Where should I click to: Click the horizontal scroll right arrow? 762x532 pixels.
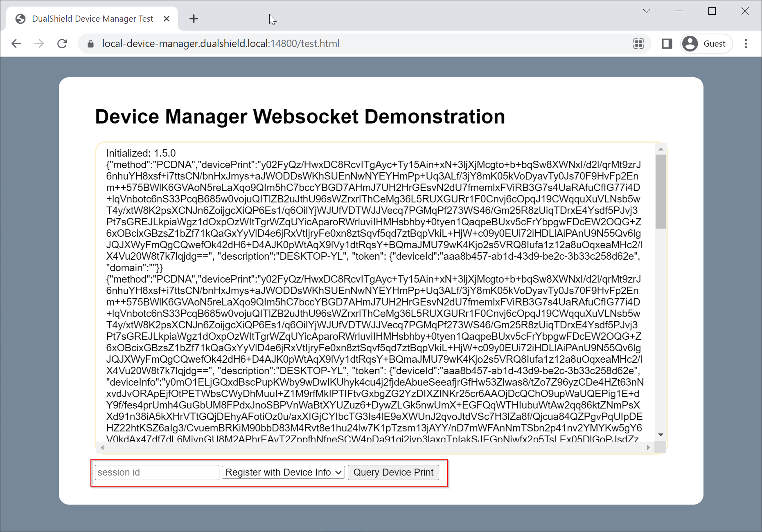click(648, 448)
